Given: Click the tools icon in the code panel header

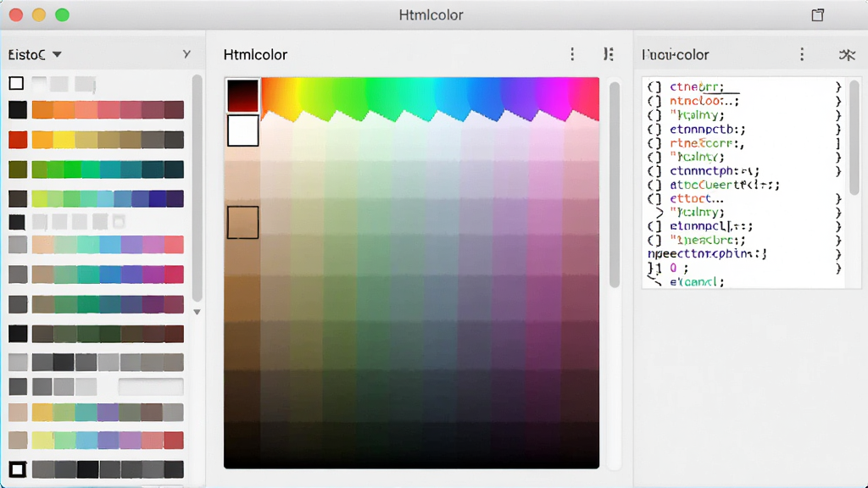Looking at the screenshot, I should pos(847,55).
